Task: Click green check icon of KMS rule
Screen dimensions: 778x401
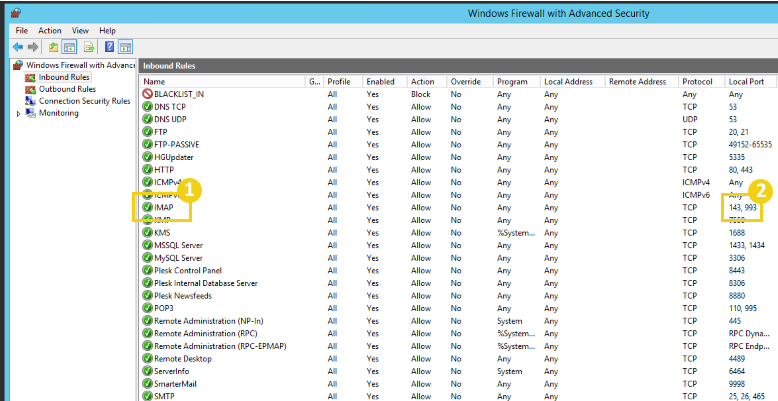Action: tap(147, 232)
